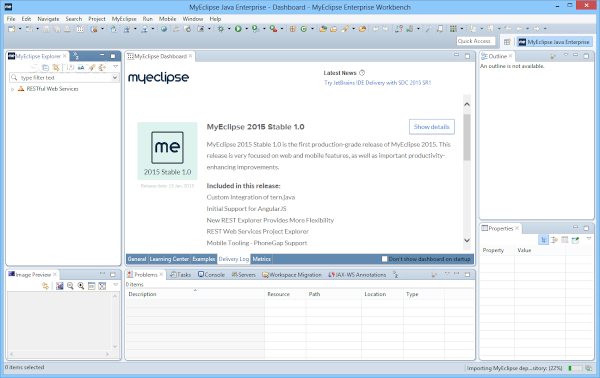Click the Fit image icon in Image Preview
Screen dimensions: 600x378
[102, 285]
